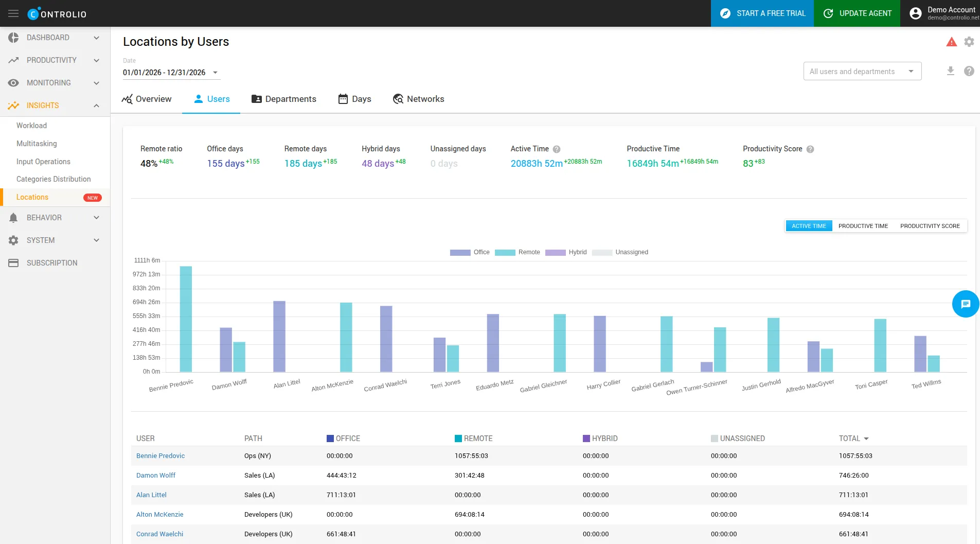980x544 pixels.
Task: Click the Unassigned column color swatch
Action: click(715, 438)
